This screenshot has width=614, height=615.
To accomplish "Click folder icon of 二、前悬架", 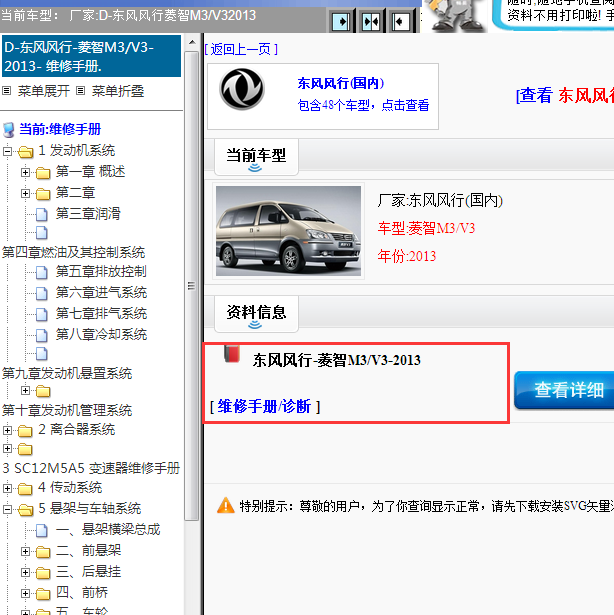I will [43, 552].
